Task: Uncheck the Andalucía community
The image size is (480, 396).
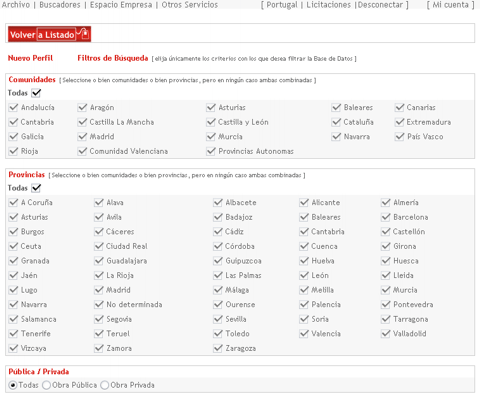Action: pos(13,107)
